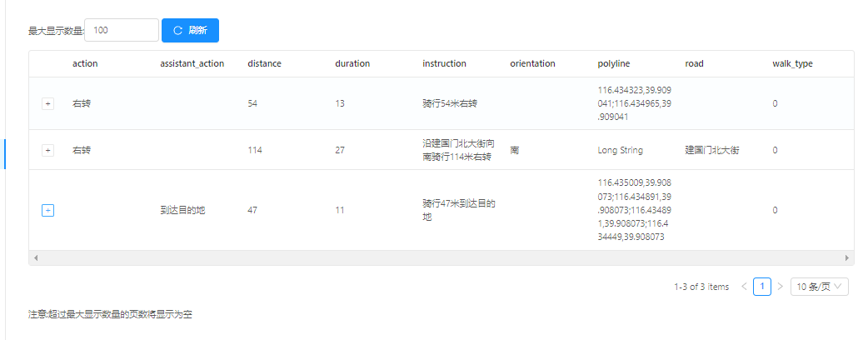Open the 10条/页 page size dropdown
The height and width of the screenshot is (340, 868).
[x=819, y=287]
